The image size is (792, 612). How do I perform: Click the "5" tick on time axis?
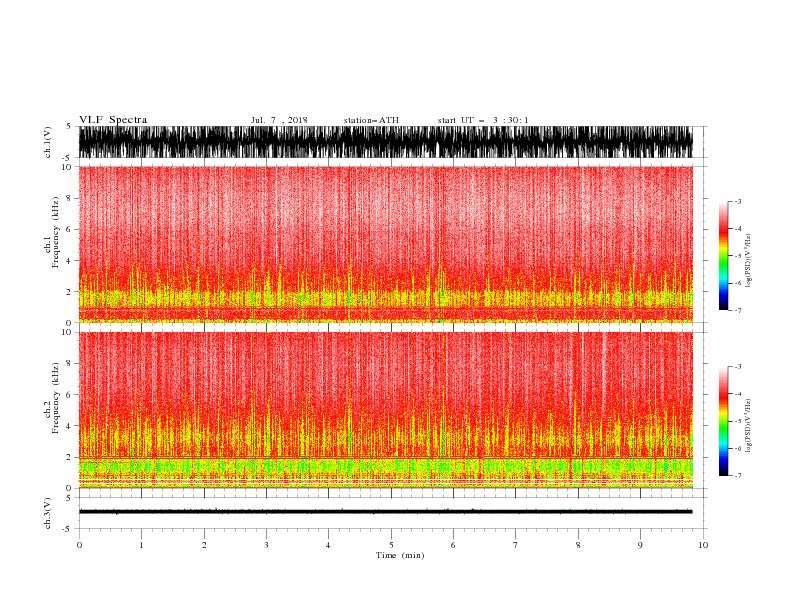click(x=391, y=545)
